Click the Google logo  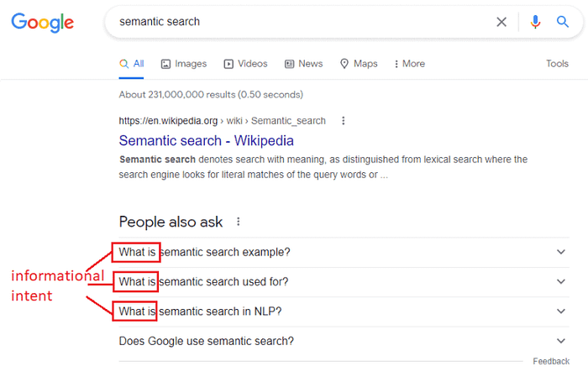tap(42, 22)
